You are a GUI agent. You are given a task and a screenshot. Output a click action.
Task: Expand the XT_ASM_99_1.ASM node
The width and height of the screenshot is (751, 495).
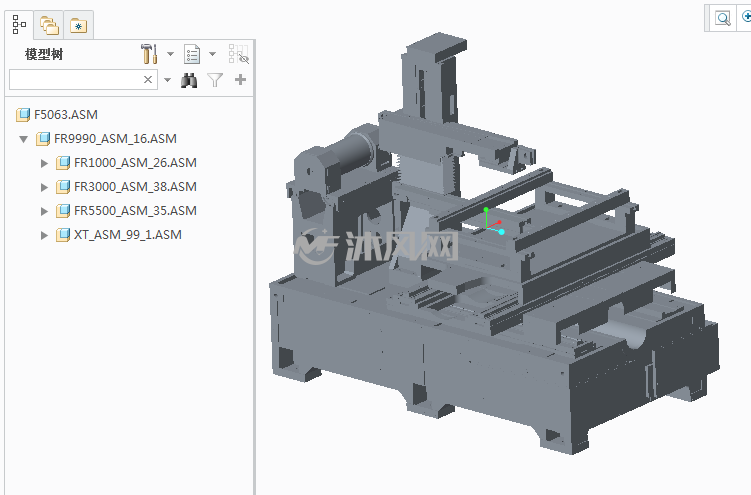click(x=44, y=235)
